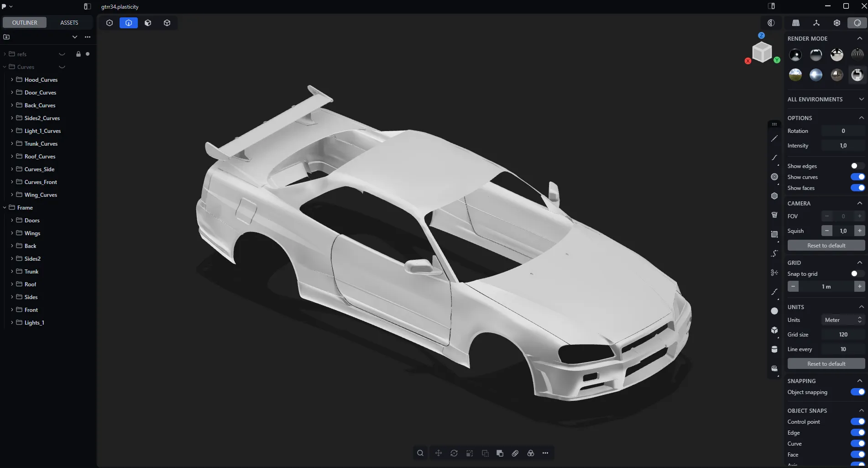
Task: Open the search command magnifier icon
Action: 420,453
